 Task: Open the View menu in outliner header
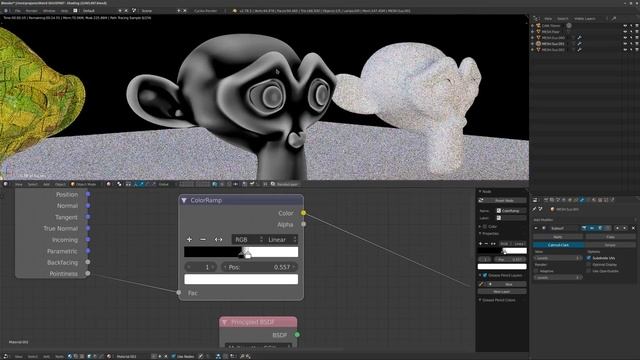point(548,18)
